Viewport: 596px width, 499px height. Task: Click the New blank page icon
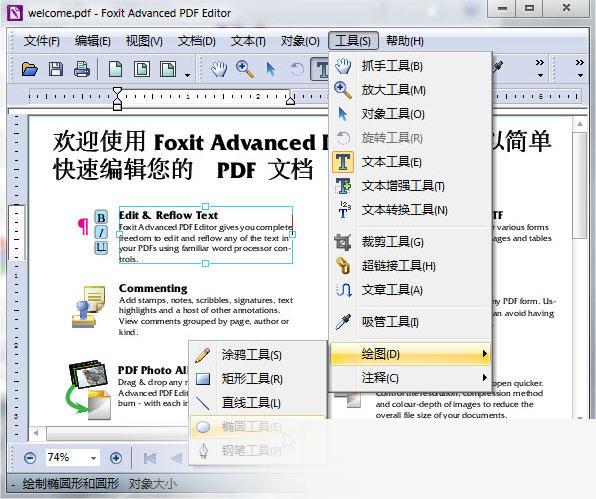[116, 70]
